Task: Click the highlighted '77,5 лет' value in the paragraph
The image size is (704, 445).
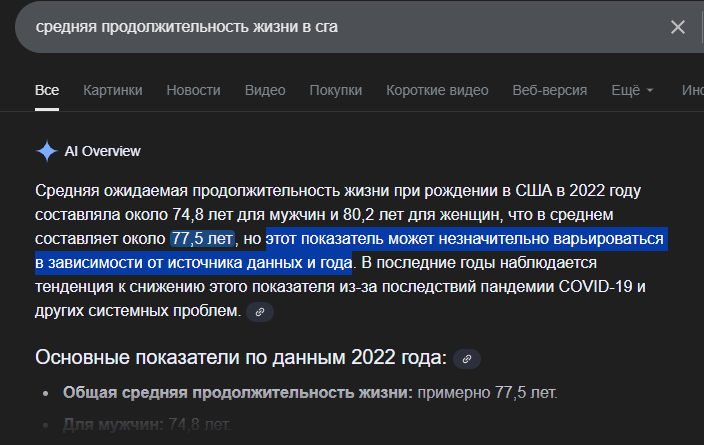Action: tap(202, 238)
